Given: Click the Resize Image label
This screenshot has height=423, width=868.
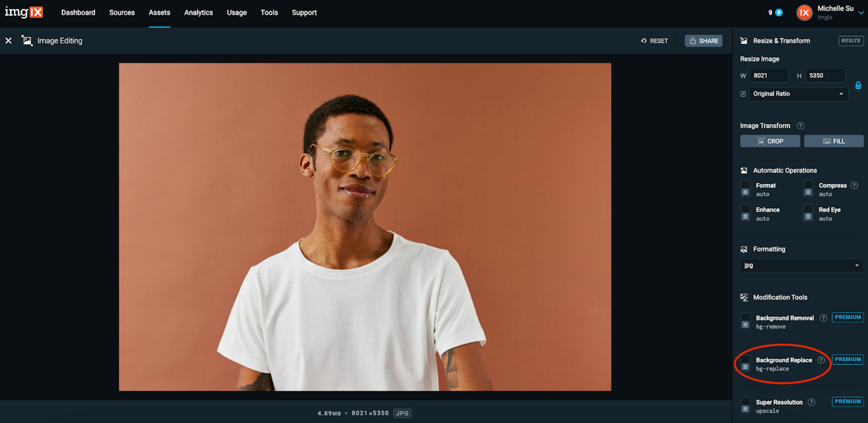Looking at the screenshot, I should pyautogui.click(x=759, y=59).
